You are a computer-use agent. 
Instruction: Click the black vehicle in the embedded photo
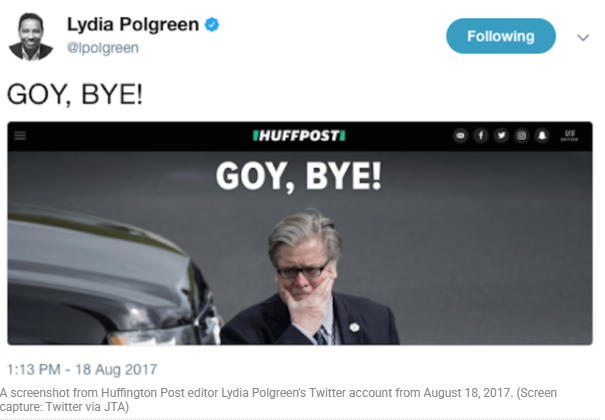[112, 278]
